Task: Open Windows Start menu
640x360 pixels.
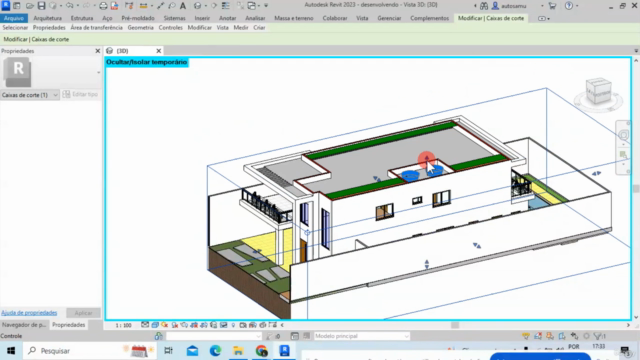Action: coord(11,351)
